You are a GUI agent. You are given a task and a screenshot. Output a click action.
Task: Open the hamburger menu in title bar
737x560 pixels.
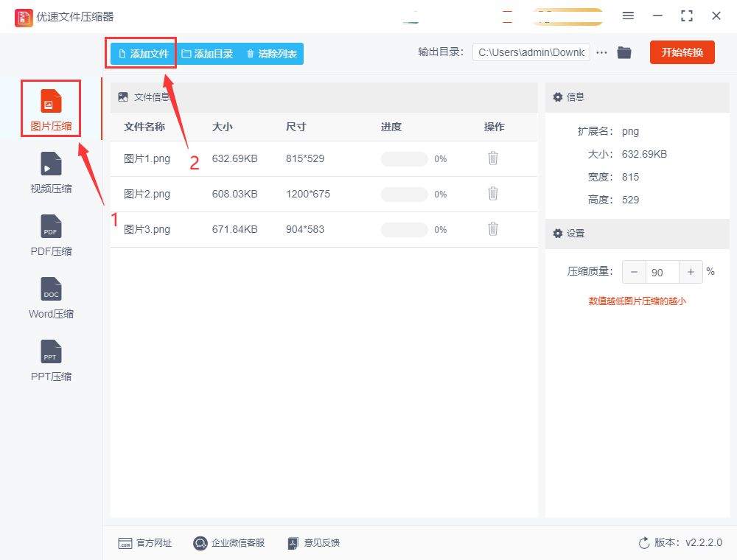pyautogui.click(x=628, y=15)
